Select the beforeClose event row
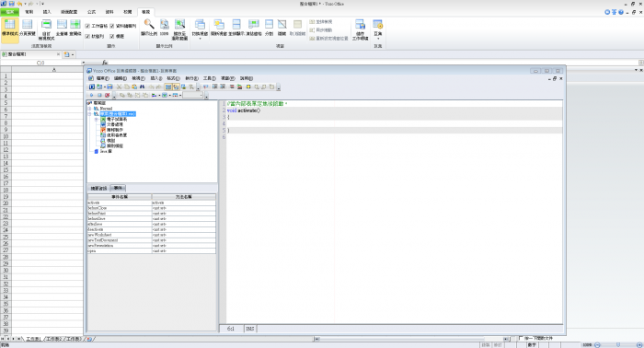Viewport: 644px width, 348px height. click(152, 208)
